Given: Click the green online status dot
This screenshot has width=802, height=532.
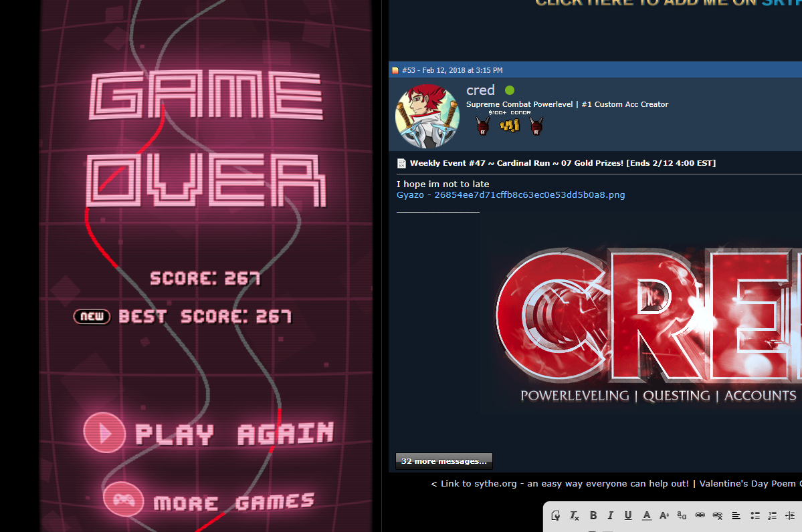Looking at the screenshot, I should pyautogui.click(x=510, y=90).
